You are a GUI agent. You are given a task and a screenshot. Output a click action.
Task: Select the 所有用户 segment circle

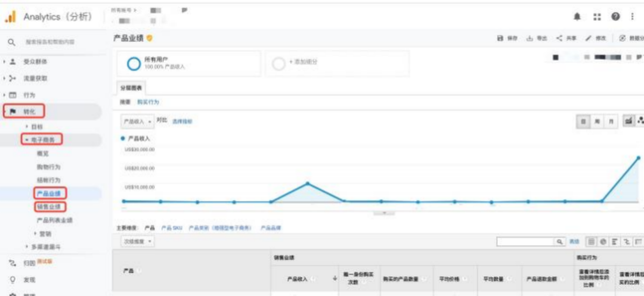tap(134, 64)
